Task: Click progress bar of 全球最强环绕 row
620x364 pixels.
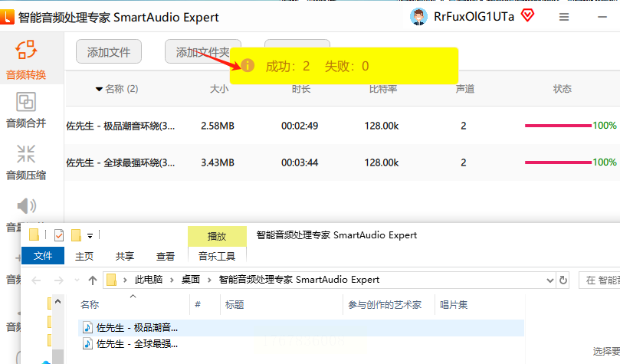Action: tap(559, 162)
